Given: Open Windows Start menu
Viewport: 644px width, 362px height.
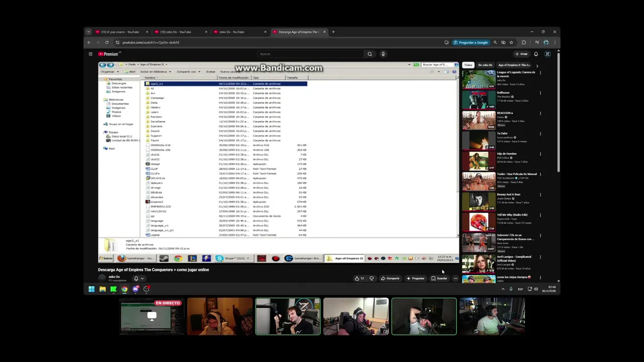Looking at the screenshot, I should click(92, 289).
